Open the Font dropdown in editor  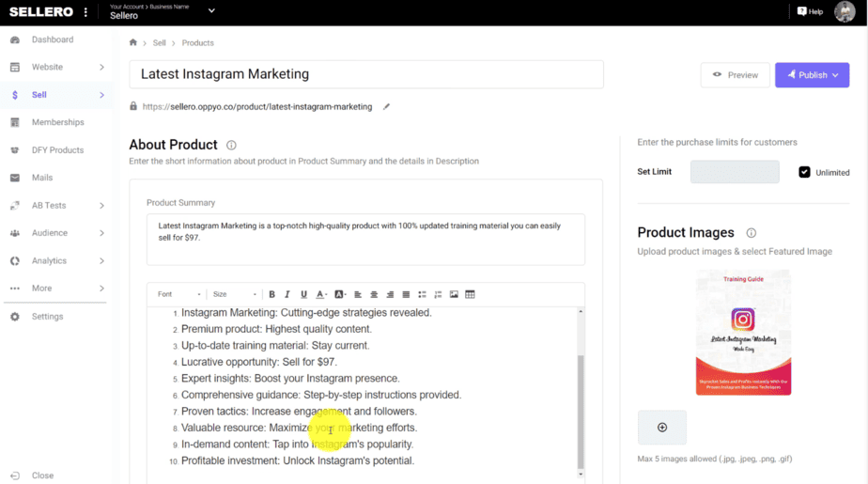tap(178, 294)
